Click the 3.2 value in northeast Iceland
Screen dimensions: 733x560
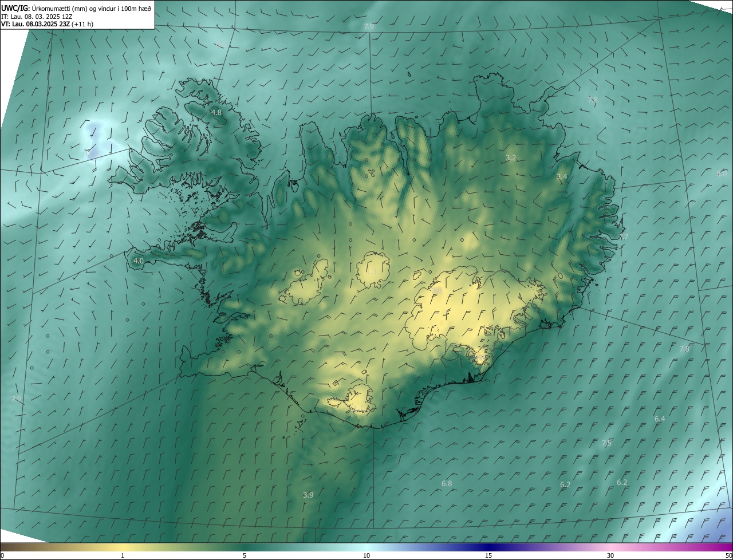[511, 157]
